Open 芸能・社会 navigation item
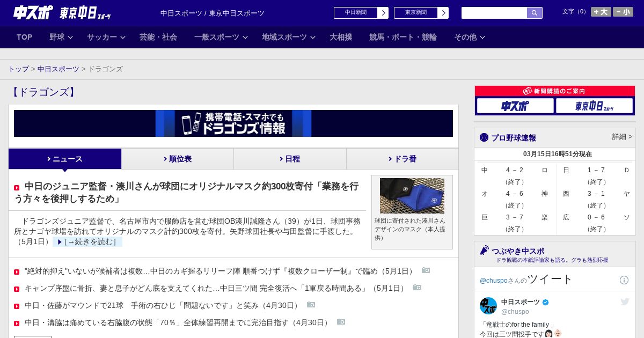This screenshot has height=338, width=644. tap(158, 37)
